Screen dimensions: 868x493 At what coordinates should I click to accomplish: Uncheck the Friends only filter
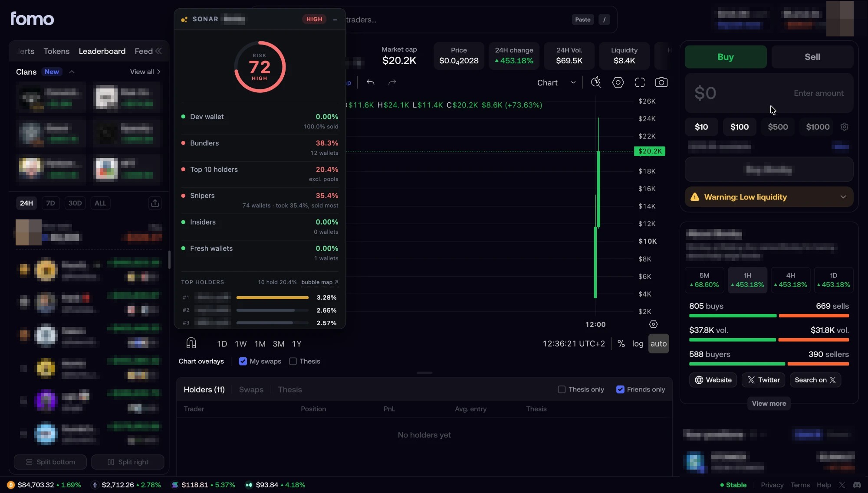620,389
